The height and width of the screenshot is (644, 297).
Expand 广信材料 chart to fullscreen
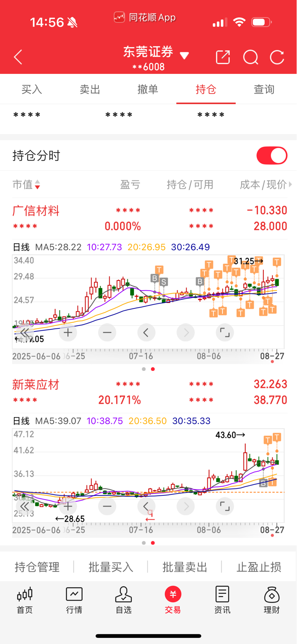coord(225,333)
